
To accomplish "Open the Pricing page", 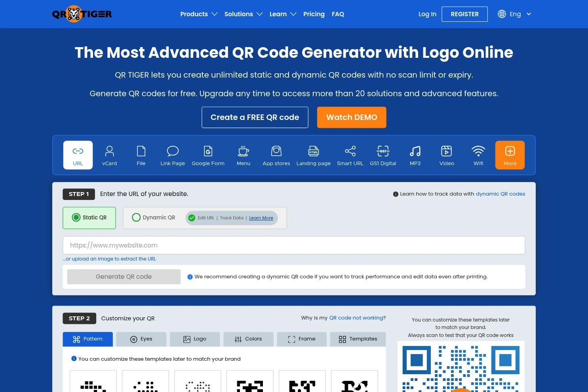I will pyautogui.click(x=314, y=14).
